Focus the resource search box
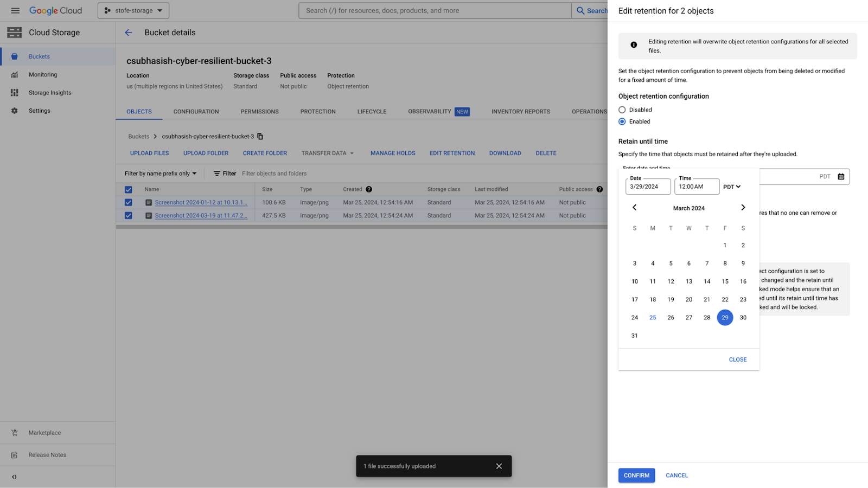The height and width of the screenshot is (488, 868). (435, 11)
